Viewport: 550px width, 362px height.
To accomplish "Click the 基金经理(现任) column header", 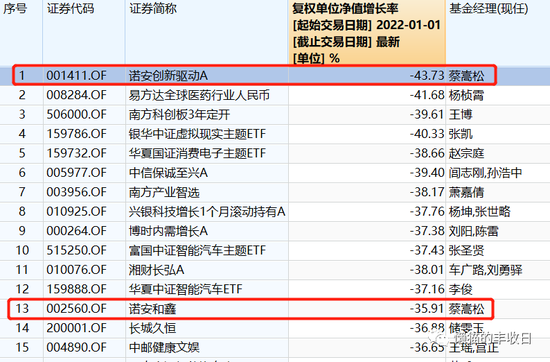I will click(x=489, y=8).
